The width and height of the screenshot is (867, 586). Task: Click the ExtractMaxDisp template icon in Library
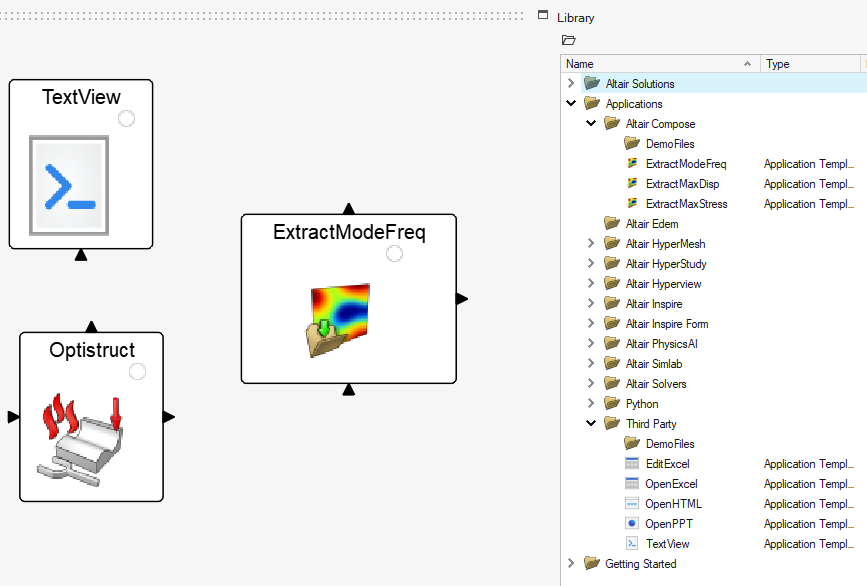(x=632, y=183)
